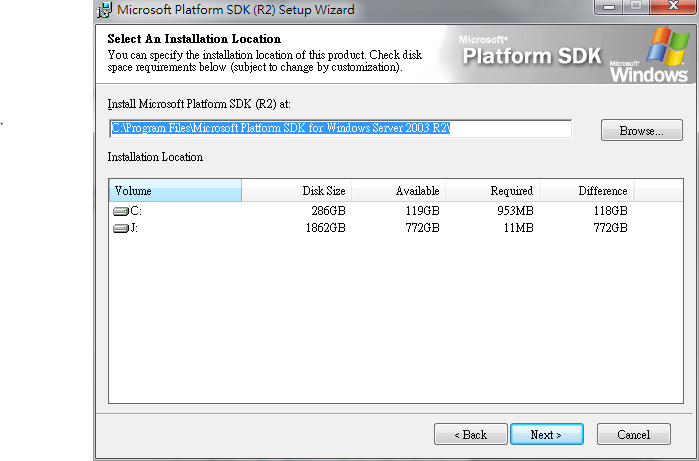Click the setup wizard title bar icon
The width and height of the screenshot is (699, 461).
click(x=104, y=10)
